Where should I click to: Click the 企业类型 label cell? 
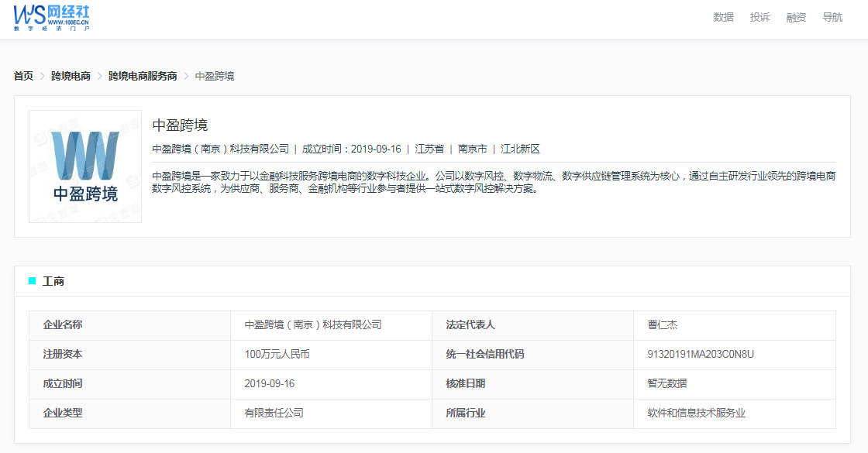[129, 414]
